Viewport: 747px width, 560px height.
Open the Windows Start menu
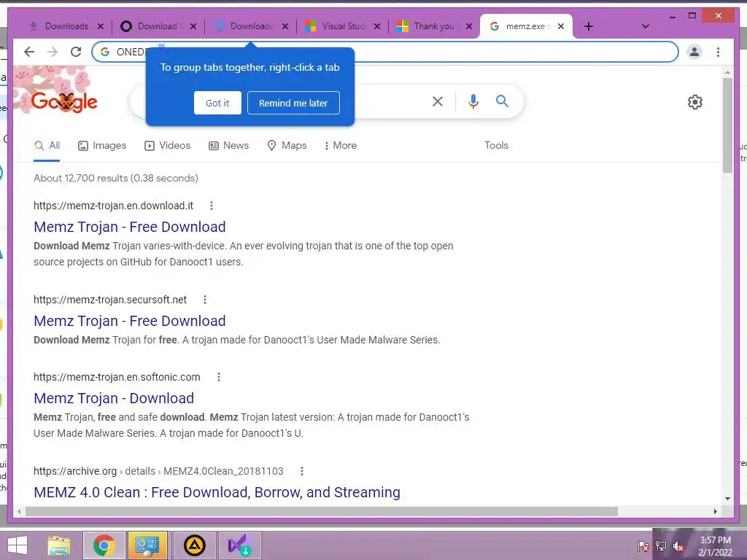coord(18,545)
